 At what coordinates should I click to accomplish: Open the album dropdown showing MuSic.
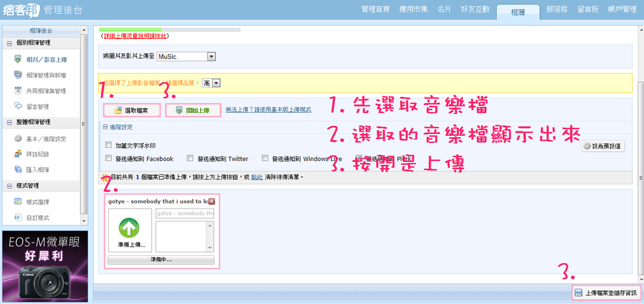(186, 57)
